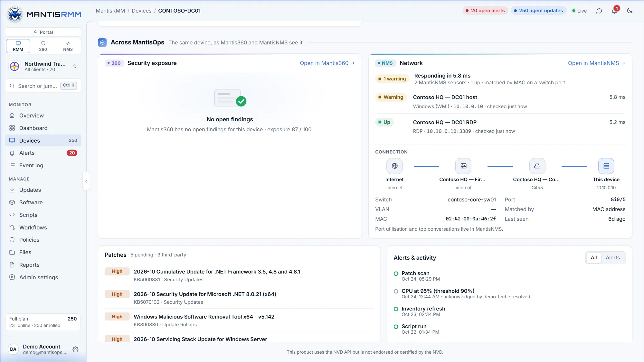The height and width of the screenshot is (362, 644).
Task: Go to Overview in the sidebar
Action: click(43, 116)
